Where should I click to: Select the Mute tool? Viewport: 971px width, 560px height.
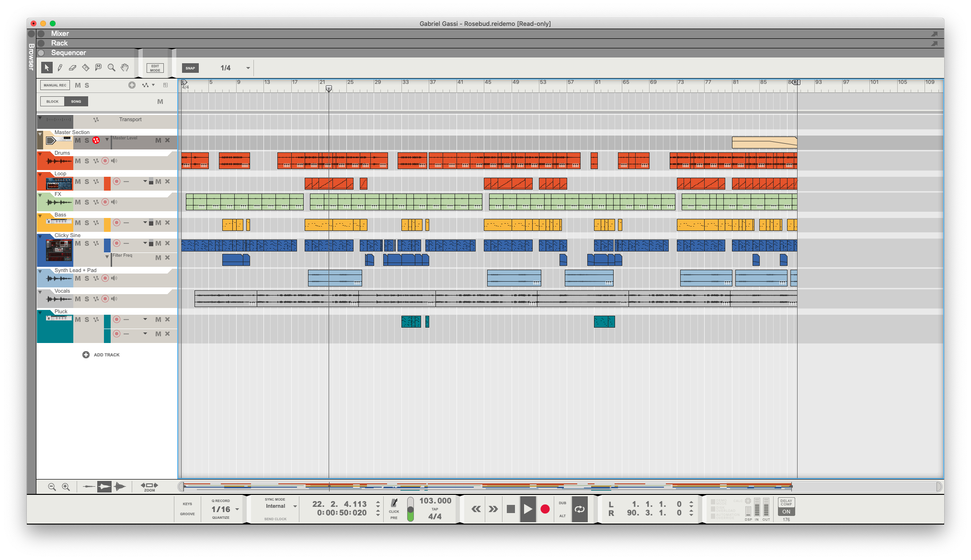coord(98,68)
